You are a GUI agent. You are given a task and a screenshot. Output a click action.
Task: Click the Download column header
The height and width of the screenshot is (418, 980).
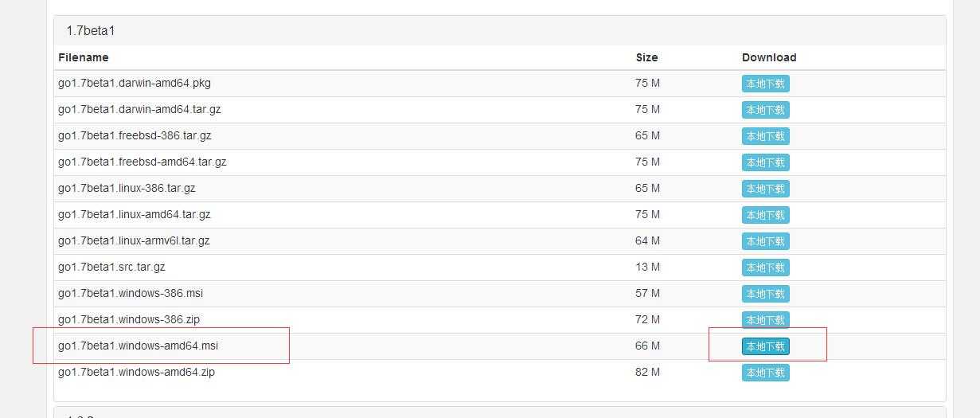(769, 57)
